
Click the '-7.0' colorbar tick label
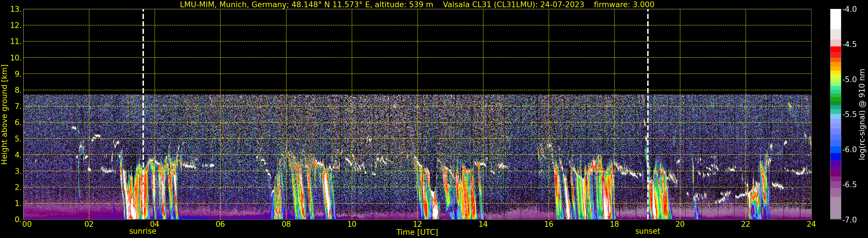850,220
